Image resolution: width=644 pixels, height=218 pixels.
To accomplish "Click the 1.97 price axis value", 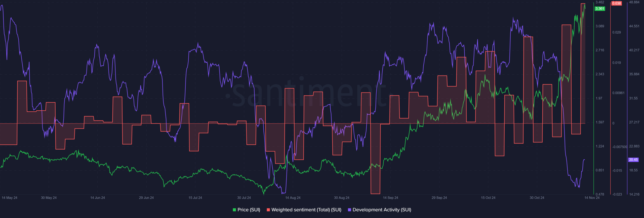I will pos(599,98).
